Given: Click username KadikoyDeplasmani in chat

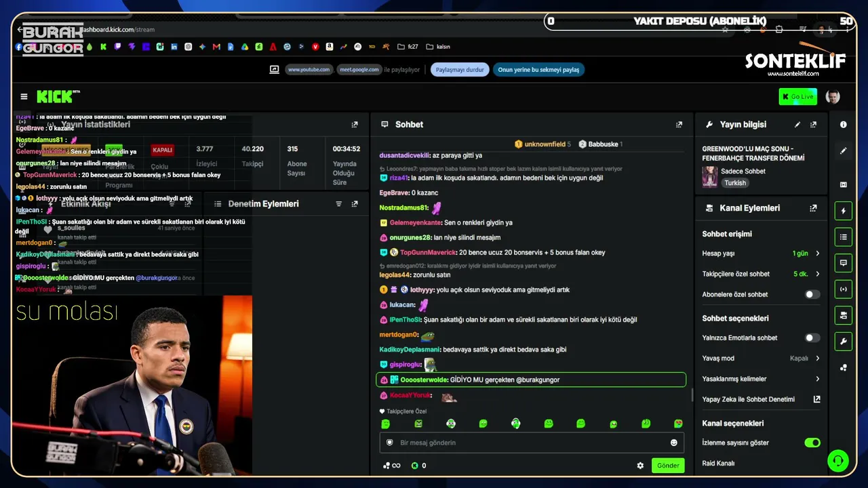Looking at the screenshot, I should pyautogui.click(x=410, y=350).
